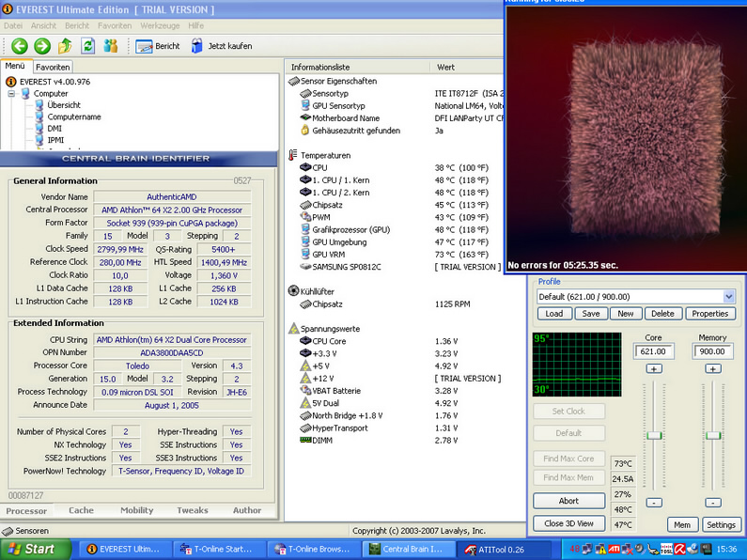Click the Refresh toolbar icon

pyautogui.click(x=88, y=46)
